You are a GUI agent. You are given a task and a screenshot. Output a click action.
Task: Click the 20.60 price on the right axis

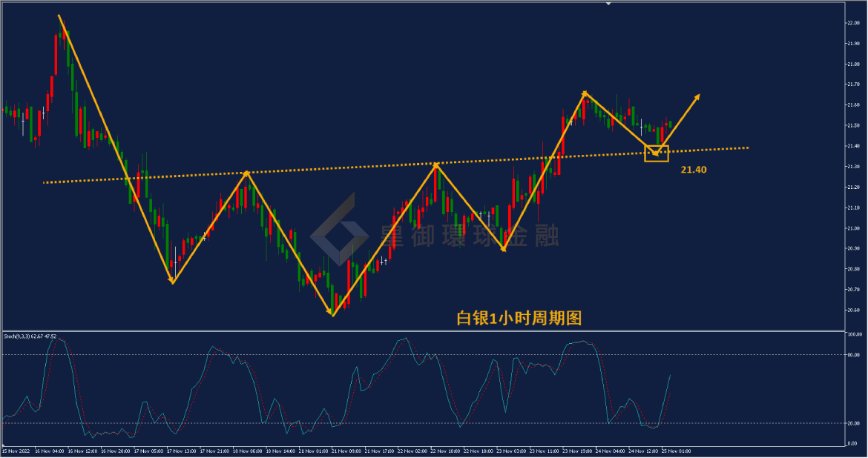853,311
